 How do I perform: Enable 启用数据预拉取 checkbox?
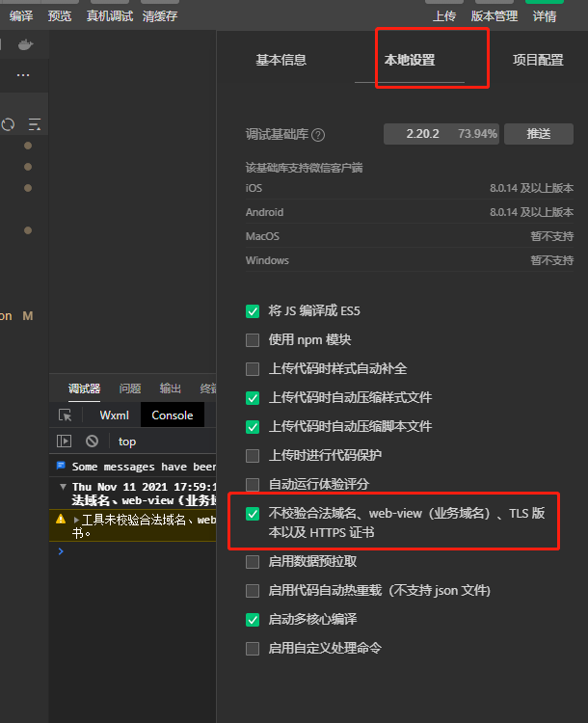(x=253, y=562)
